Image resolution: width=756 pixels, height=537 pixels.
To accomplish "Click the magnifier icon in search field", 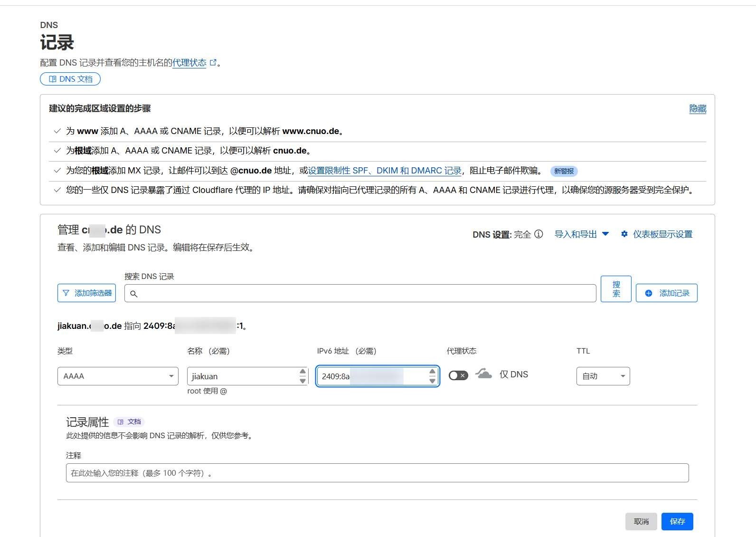I will (134, 294).
